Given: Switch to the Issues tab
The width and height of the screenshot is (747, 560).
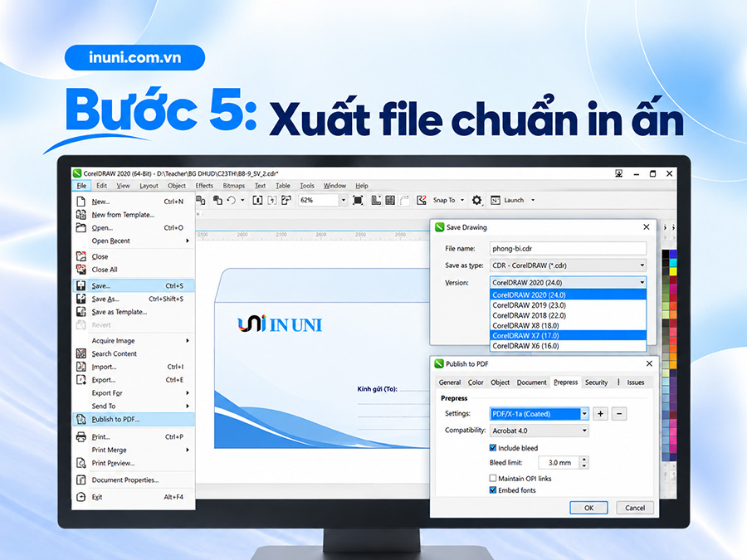Looking at the screenshot, I should [635, 382].
